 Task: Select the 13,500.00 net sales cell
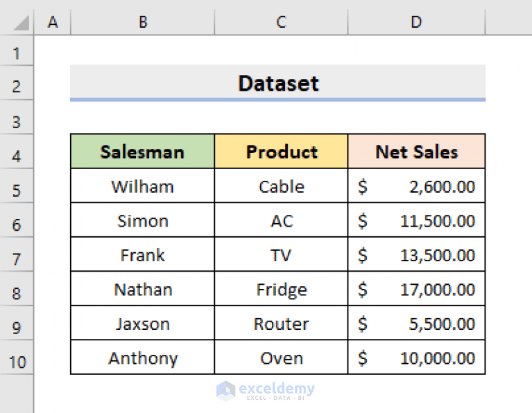click(416, 254)
